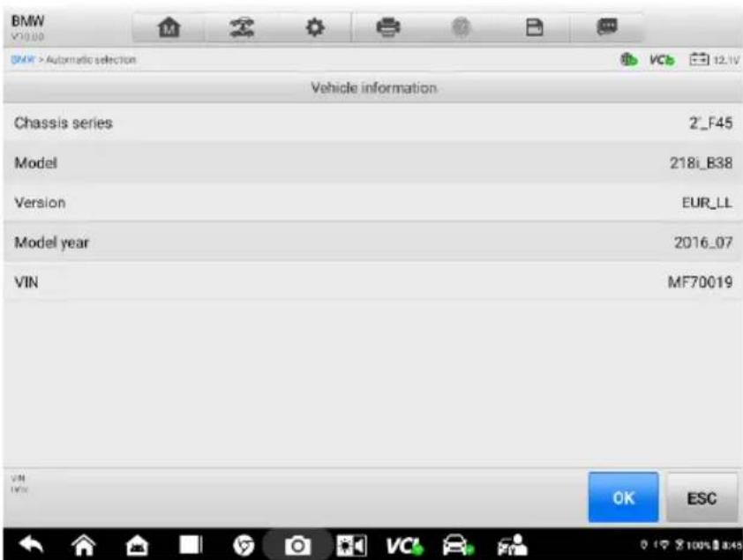Click the greyed help icon
Screen dimensions: 743x560
click(x=461, y=27)
